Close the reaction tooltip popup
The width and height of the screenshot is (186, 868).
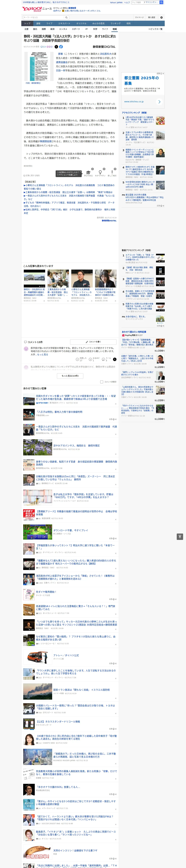(x=80, y=172)
